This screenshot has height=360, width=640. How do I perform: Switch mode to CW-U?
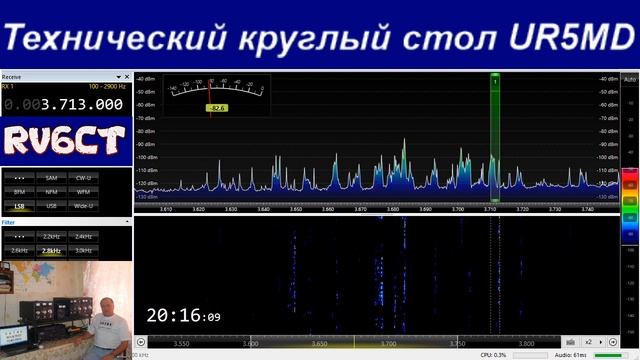coord(83,178)
